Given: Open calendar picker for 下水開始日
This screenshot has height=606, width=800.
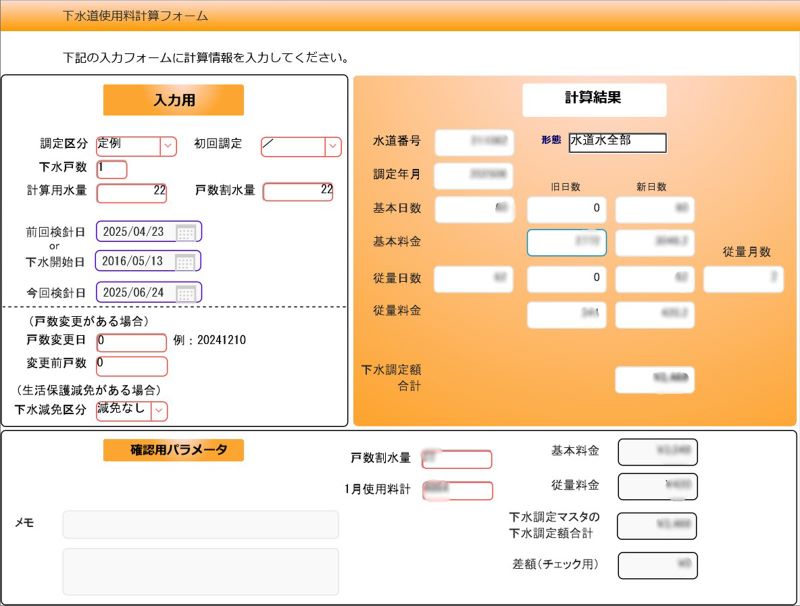Looking at the screenshot, I should (x=185, y=262).
